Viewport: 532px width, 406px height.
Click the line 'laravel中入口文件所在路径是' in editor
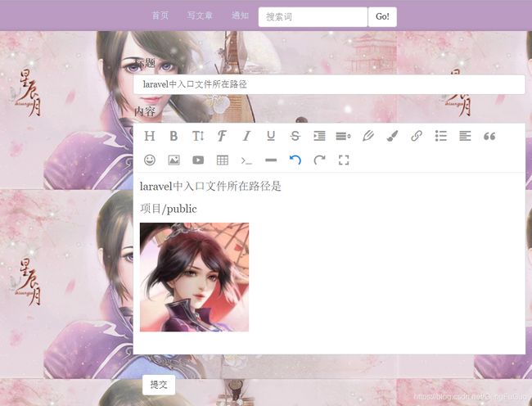210,186
